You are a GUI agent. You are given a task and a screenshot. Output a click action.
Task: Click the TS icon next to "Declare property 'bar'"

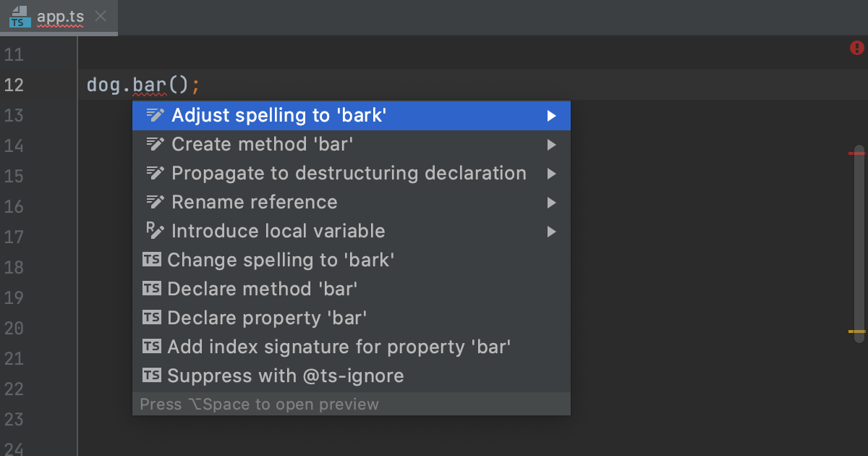153,317
